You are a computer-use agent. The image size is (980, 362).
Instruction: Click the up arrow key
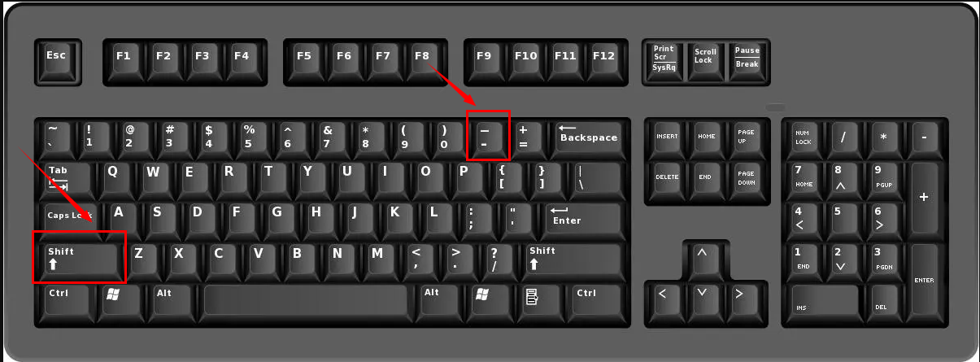701,261
